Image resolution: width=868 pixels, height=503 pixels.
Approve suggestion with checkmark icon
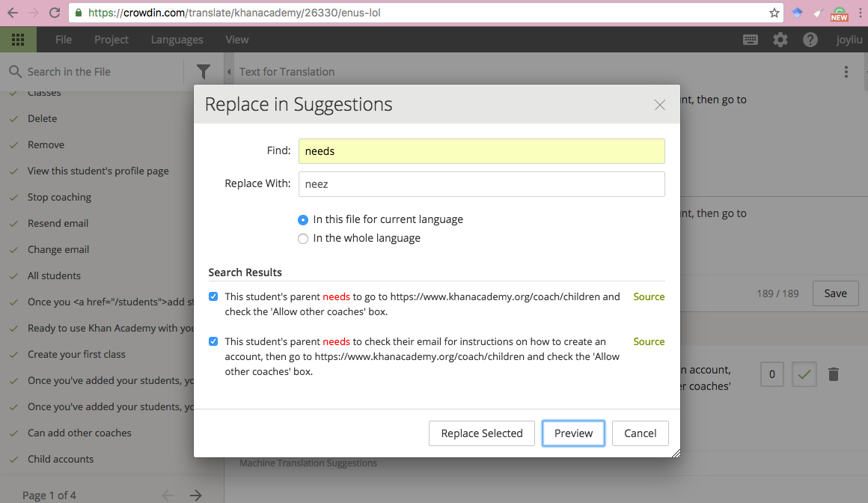[x=804, y=374]
